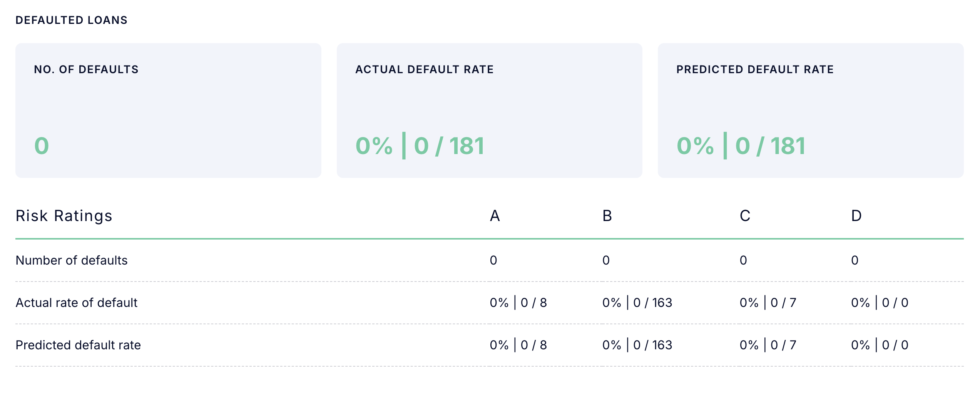Select the A risk rating column header

coord(495,216)
